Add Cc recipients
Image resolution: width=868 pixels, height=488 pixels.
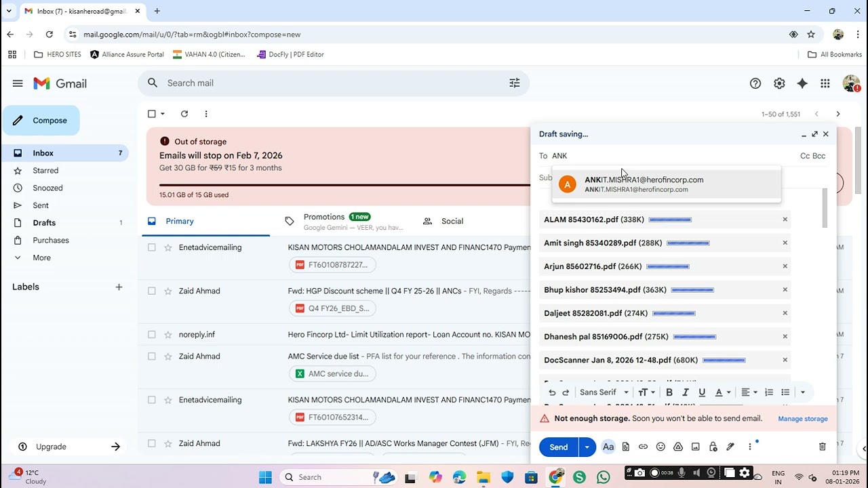pos(806,156)
